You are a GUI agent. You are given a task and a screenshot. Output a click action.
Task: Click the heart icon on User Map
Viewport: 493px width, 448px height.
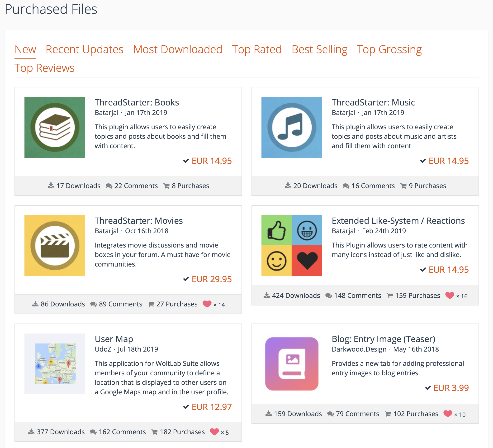pyautogui.click(x=214, y=432)
